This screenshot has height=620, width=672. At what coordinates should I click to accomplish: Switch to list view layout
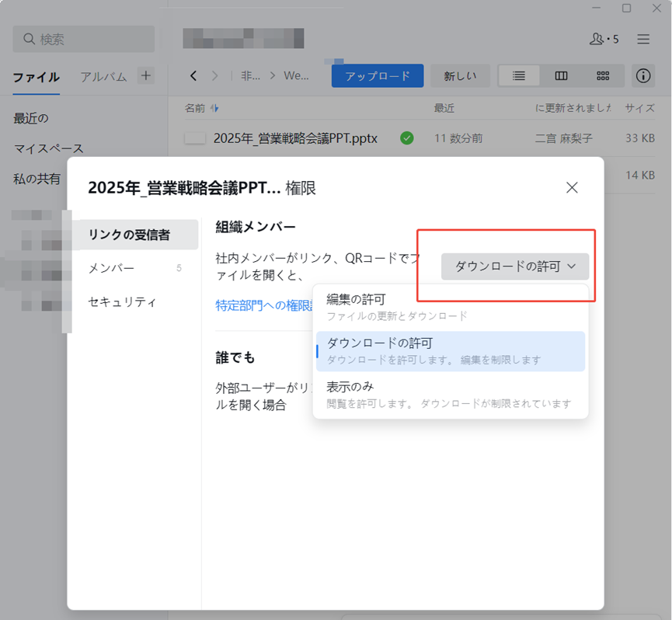point(519,75)
